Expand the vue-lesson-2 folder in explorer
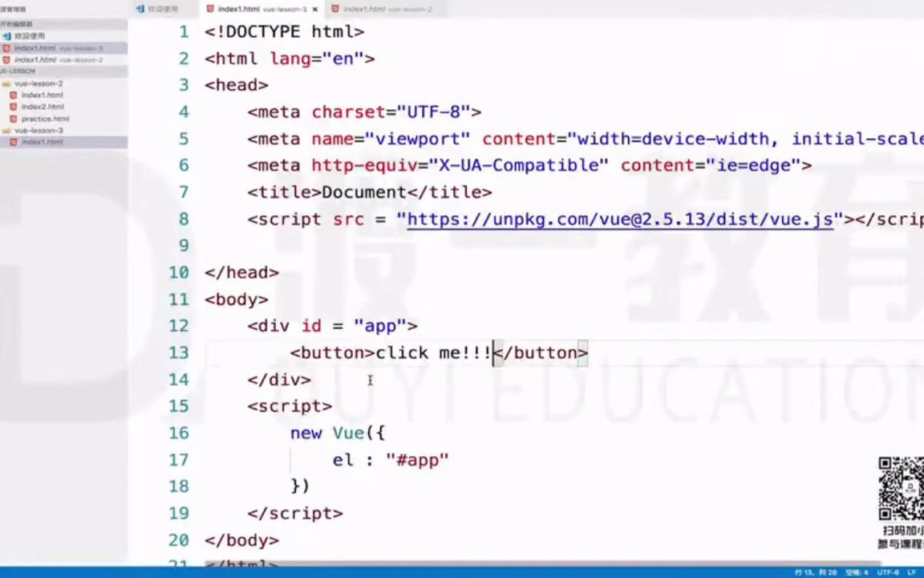Viewport: 924px width, 578px height. (38, 83)
